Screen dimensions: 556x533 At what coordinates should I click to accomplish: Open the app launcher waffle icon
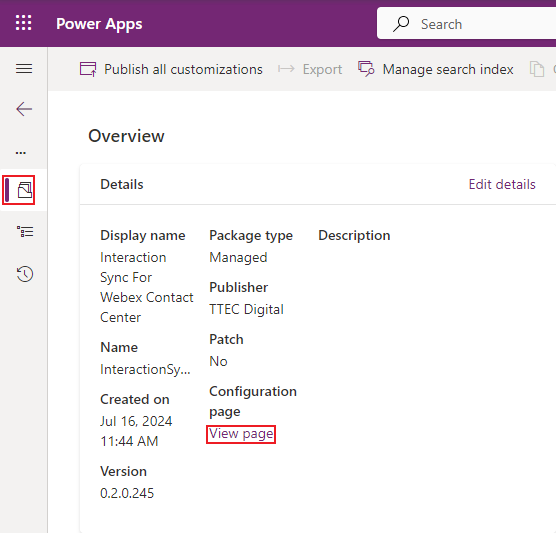[23, 23]
